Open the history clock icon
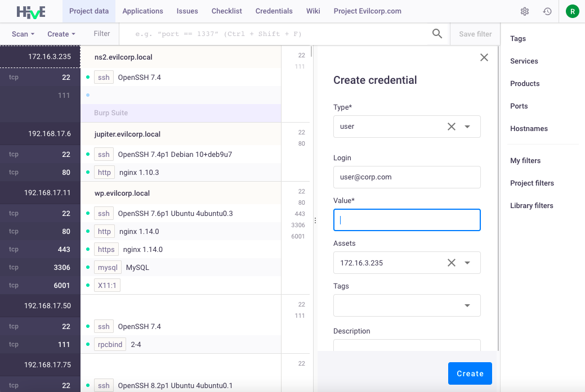This screenshot has height=392, width=585. [547, 11]
